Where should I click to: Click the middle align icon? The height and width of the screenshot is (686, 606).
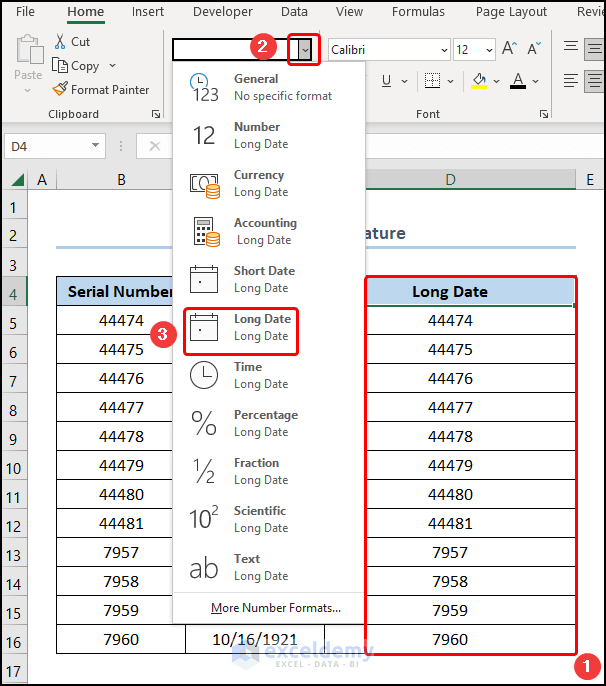click(x=595, y=48)
